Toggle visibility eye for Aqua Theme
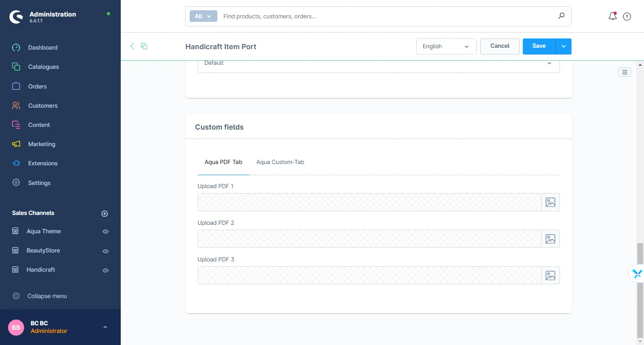This screenshot has width=644, height=345. tap(106, 232)
